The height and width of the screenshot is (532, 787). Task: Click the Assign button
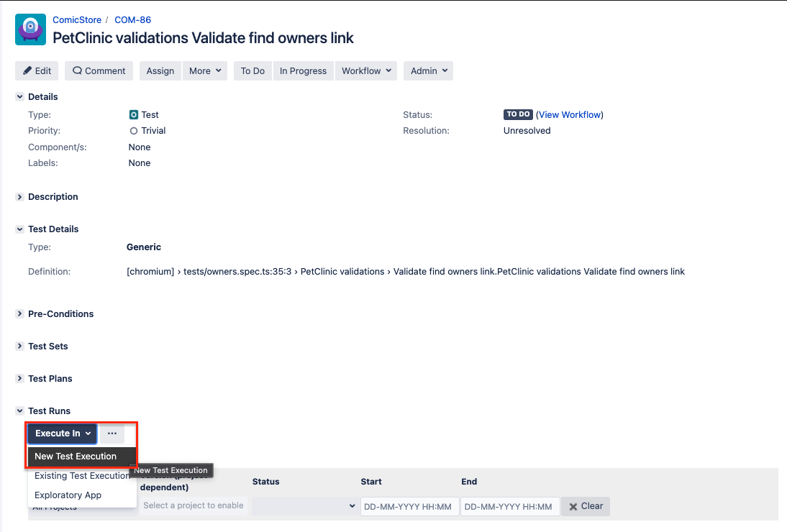point(160,70)
